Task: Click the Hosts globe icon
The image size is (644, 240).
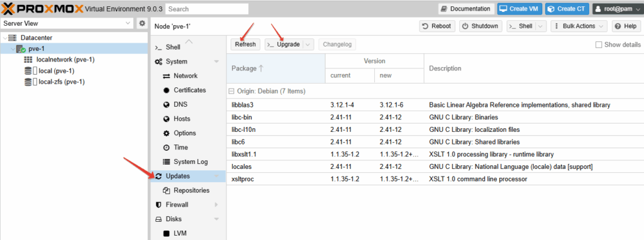Action: 166,119
